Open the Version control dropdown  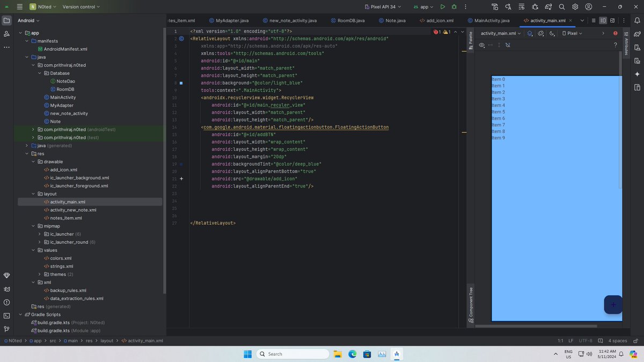[81, 7]
